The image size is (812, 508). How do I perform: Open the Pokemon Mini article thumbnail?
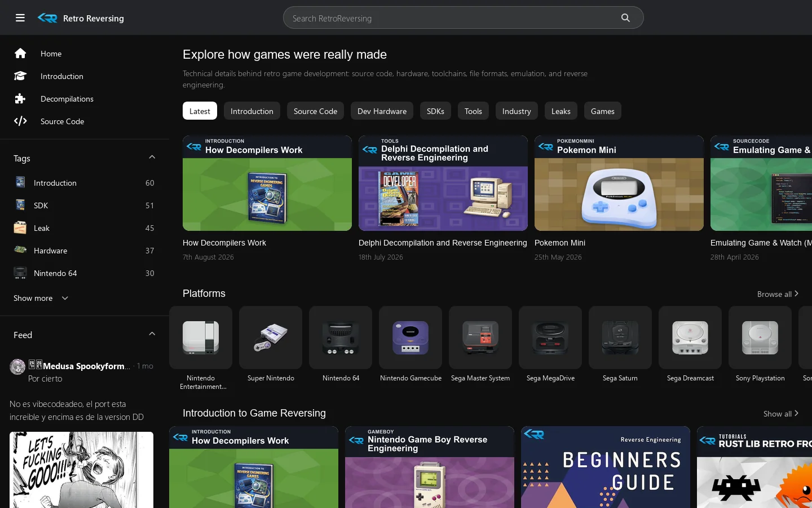tap(619, 183)
